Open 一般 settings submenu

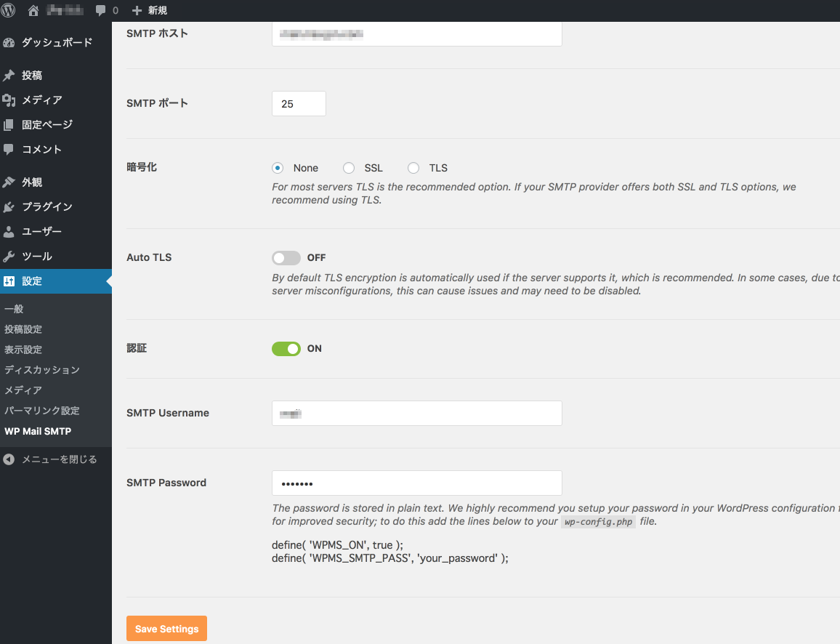pyautogui.click(x=14, y=309)
